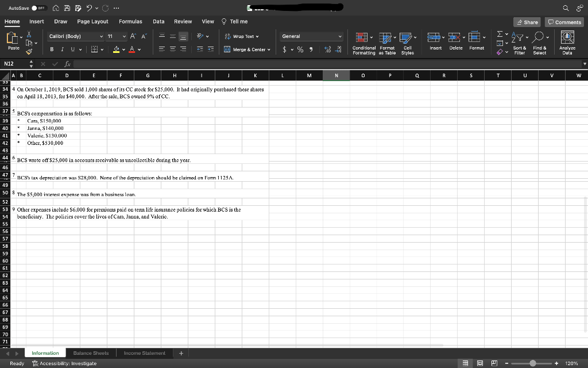This screenshot has height=368, width=588.
Task: Open Format as Table menu
Action: click(x=388, y=44)
